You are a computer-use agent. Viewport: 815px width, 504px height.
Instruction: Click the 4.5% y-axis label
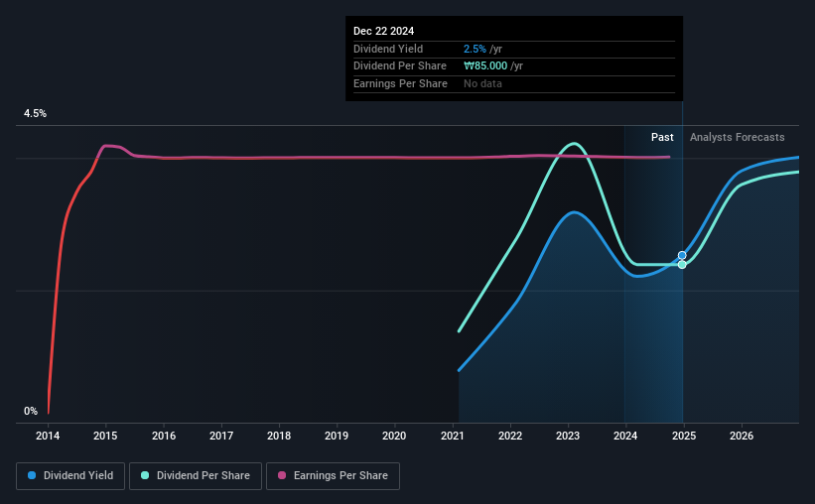[35, 113]
